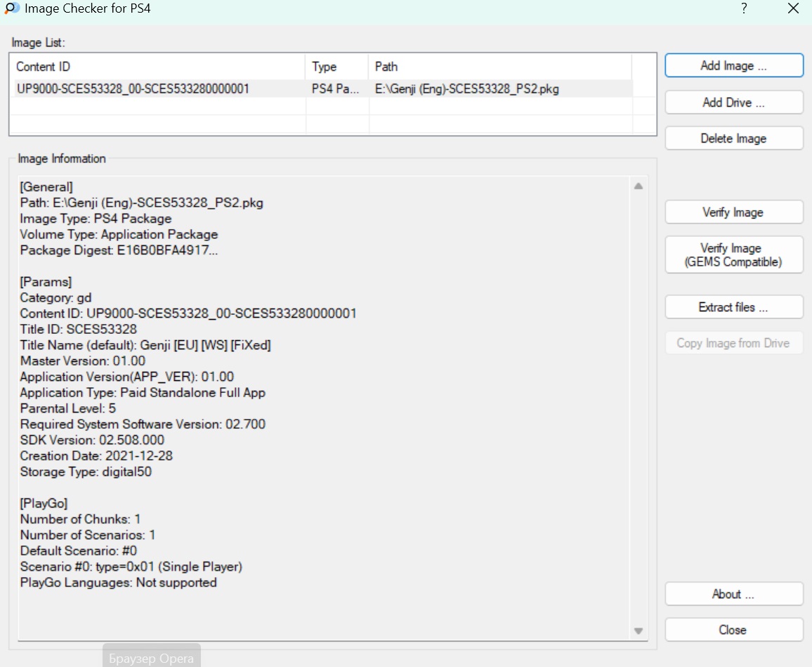812x667 pixels.
Task: Click the 'Default Scenario: #0' line
Action: pyautogui.click(x=78, y=551)
